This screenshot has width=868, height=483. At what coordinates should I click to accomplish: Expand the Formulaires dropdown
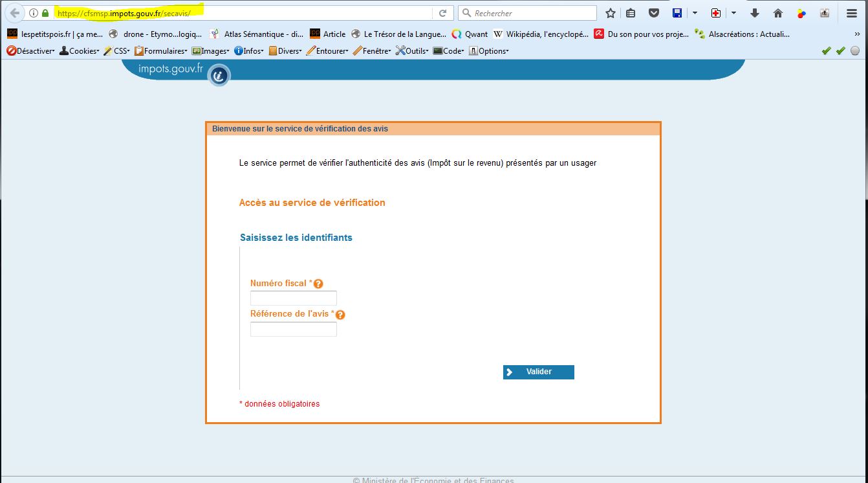click(160, 51)
